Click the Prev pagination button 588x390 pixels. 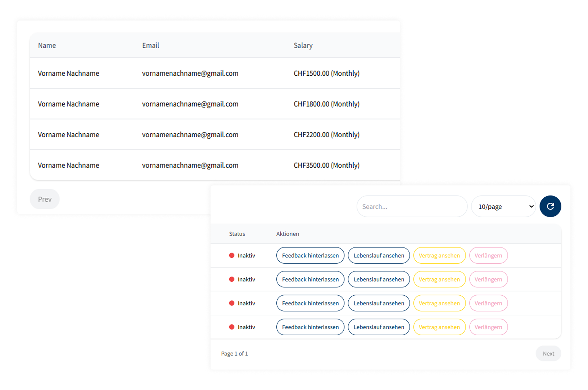pyautogui.click(x=45, y=199)
